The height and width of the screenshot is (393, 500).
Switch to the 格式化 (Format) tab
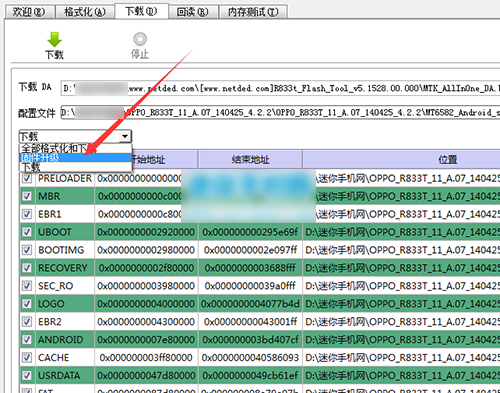(x=85, y=12)
